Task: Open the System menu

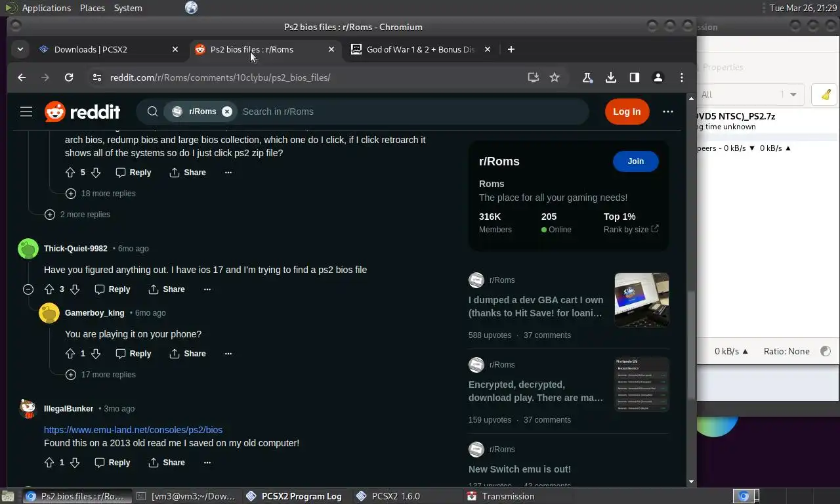Action: [128, 8]
